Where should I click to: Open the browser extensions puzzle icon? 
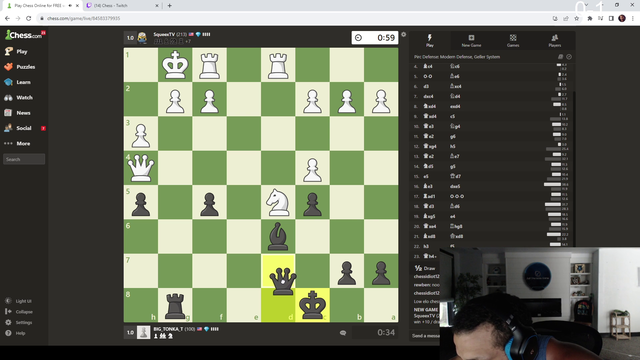pyautogui.click(x=590, y=18)
